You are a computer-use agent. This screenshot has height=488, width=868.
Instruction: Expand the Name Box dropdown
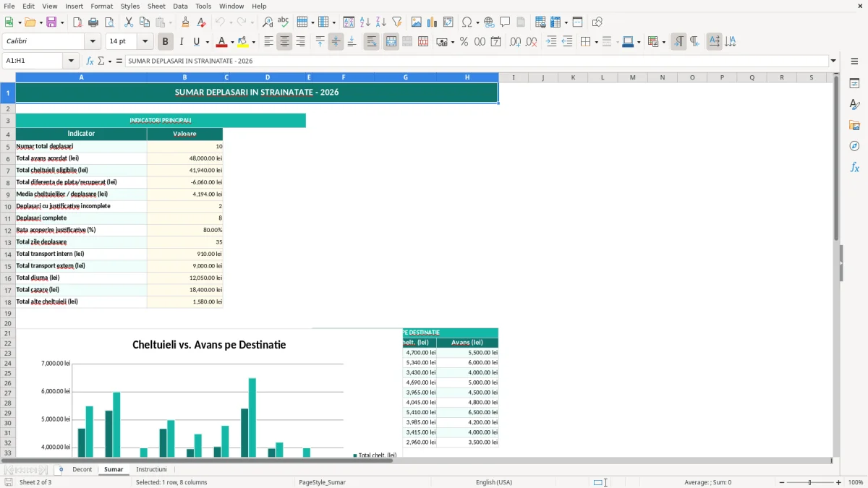point(71,61)
